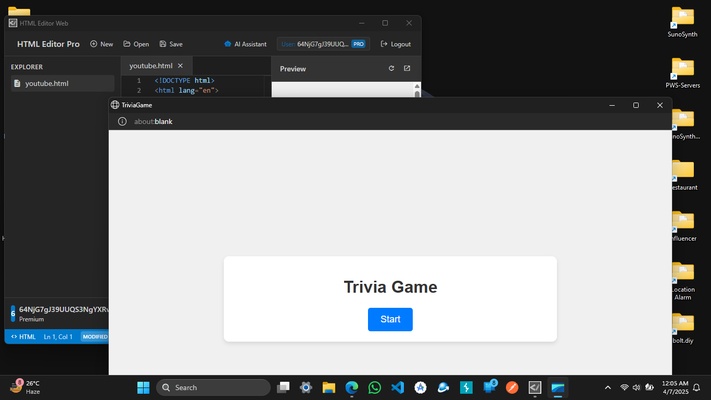Click the Ln 1, Col 1 status entry
This screenshot has height=400, width=711.
(x=58, y=337)
